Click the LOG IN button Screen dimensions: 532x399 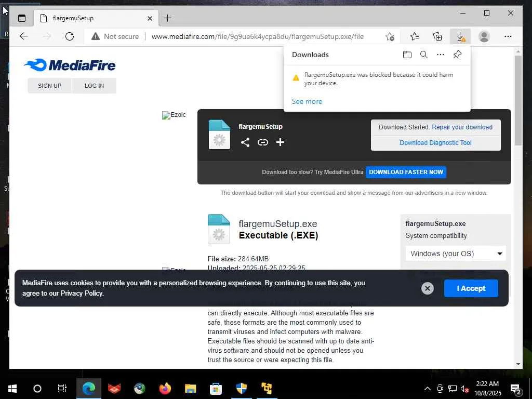(95, 86)
